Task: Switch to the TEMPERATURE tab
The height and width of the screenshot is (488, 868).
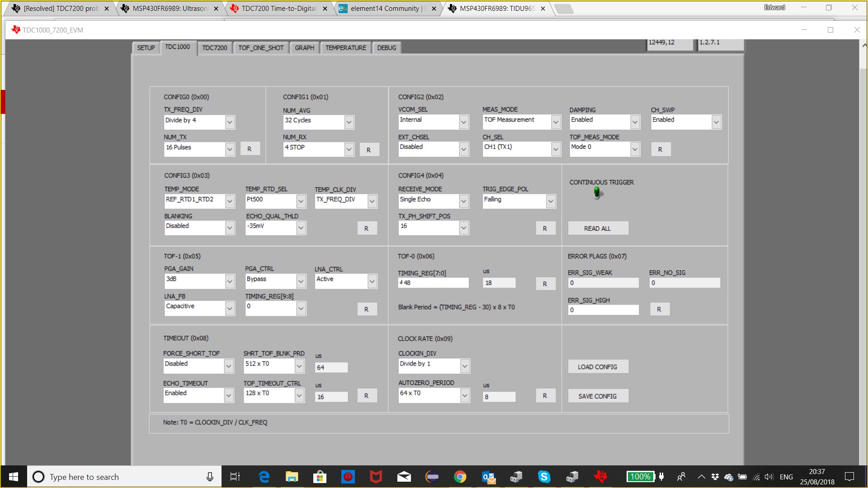Action: click(346, 48)
